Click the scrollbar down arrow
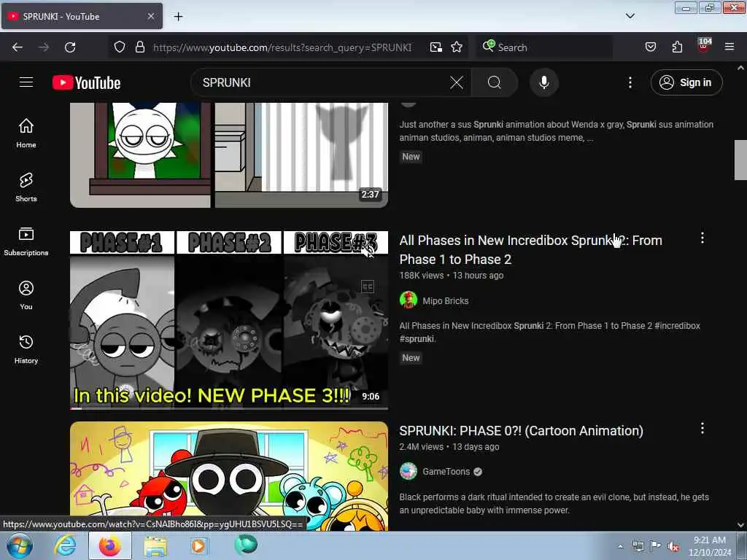Screen dimensions: 747x560 pyautogui.click(x=740, y=525)
